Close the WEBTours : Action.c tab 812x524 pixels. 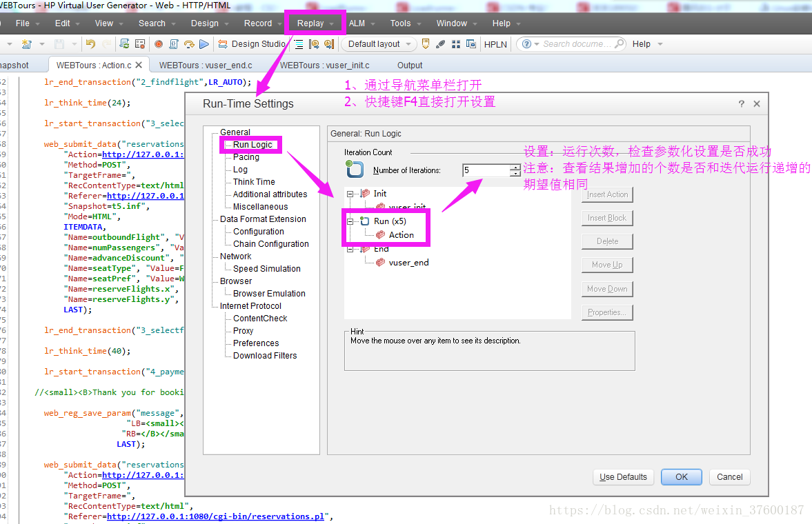point(139,65)
